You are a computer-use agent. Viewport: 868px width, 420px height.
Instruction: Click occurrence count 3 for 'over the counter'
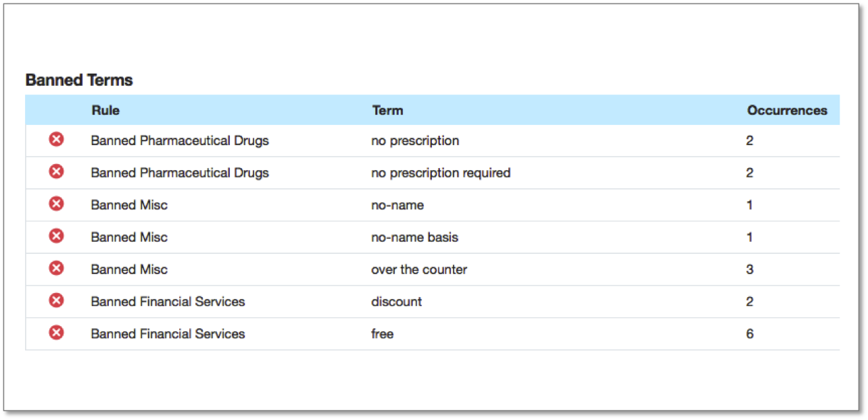coord(750,269)
